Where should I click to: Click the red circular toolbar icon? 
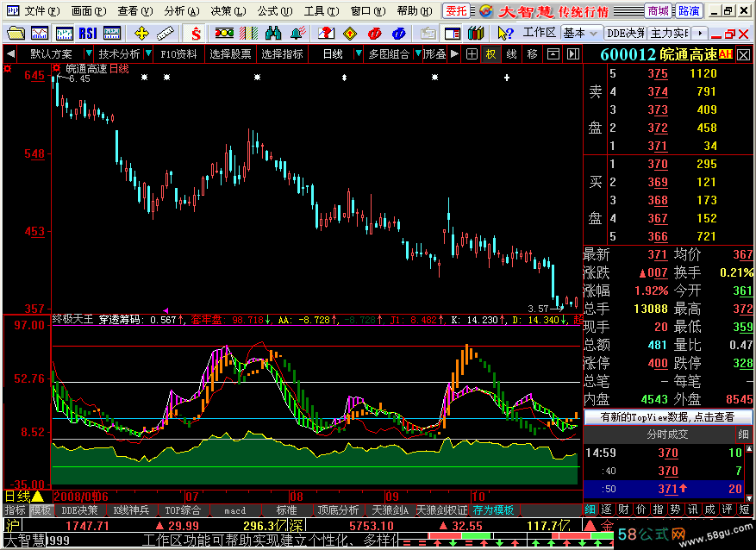coord(375,34)
